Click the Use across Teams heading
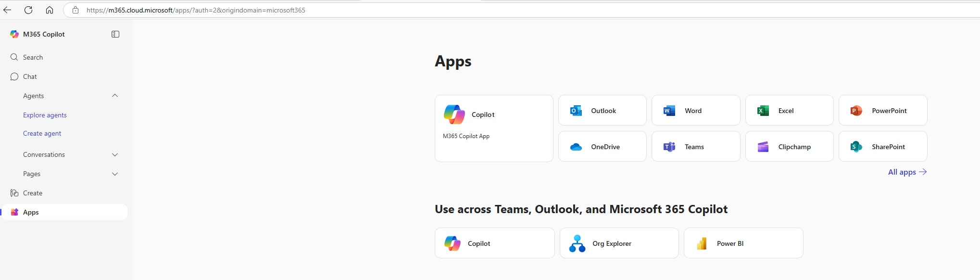Viewport: 980px width, 280px height. pos(581,209)
